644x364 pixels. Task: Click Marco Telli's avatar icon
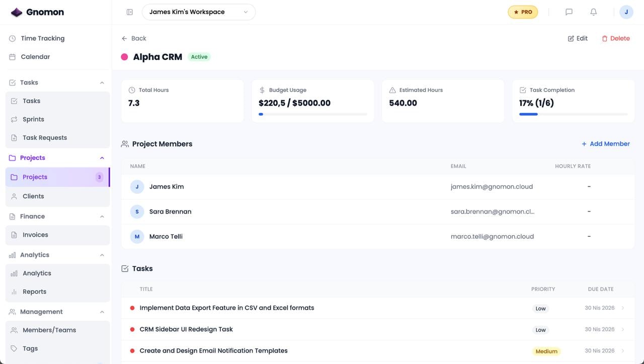137,236
